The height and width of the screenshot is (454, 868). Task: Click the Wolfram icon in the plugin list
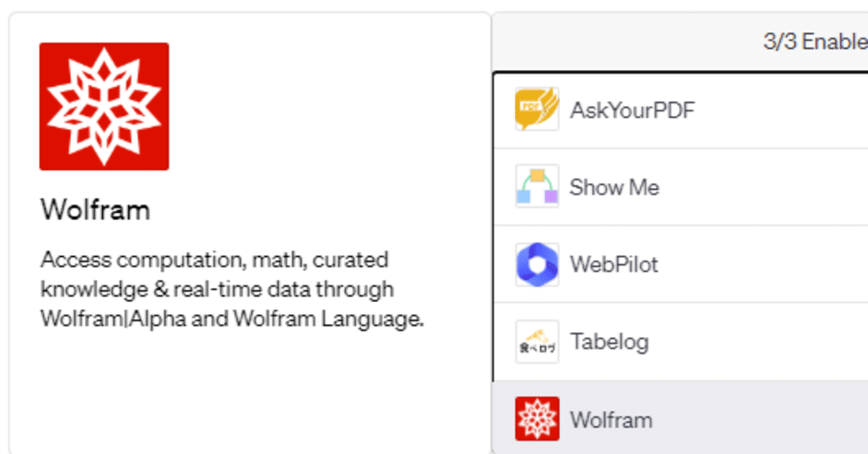[x=536, y=418]
